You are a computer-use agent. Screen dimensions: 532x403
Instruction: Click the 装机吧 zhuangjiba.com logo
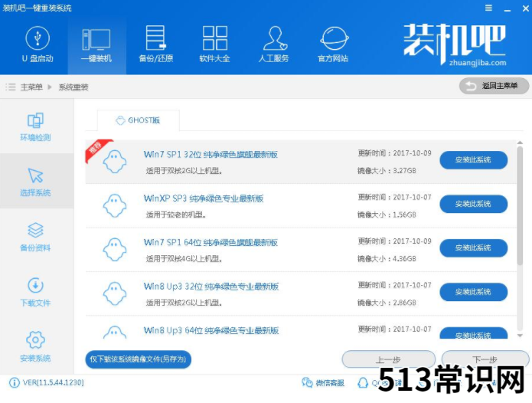click(x=455, y=44)
